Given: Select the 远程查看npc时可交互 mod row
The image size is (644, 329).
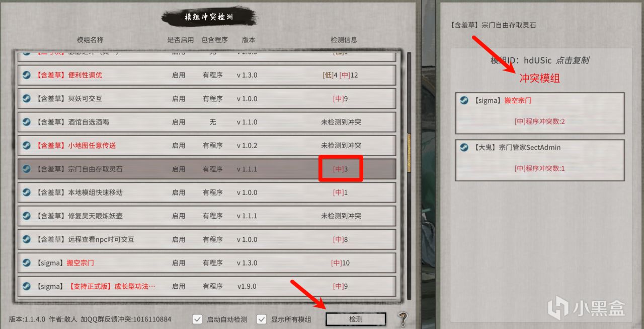Looking at the screenshot, I should pos(207,239).
